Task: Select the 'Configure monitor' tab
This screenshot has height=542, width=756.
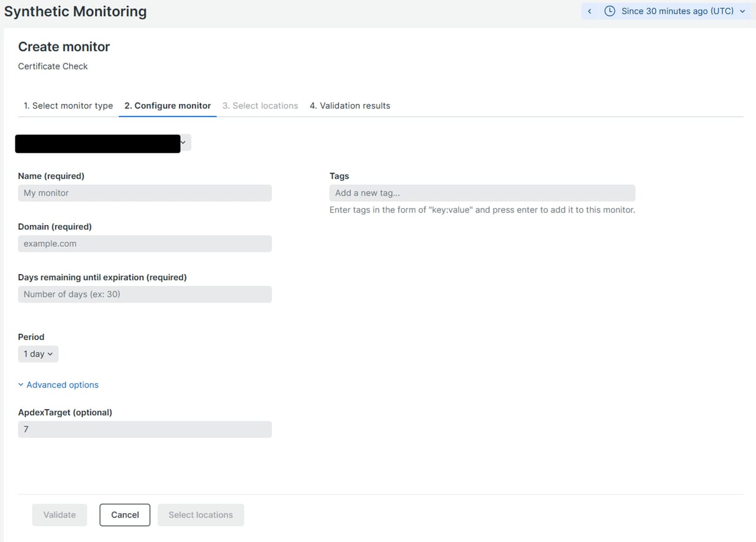Action: pos(167,106)
